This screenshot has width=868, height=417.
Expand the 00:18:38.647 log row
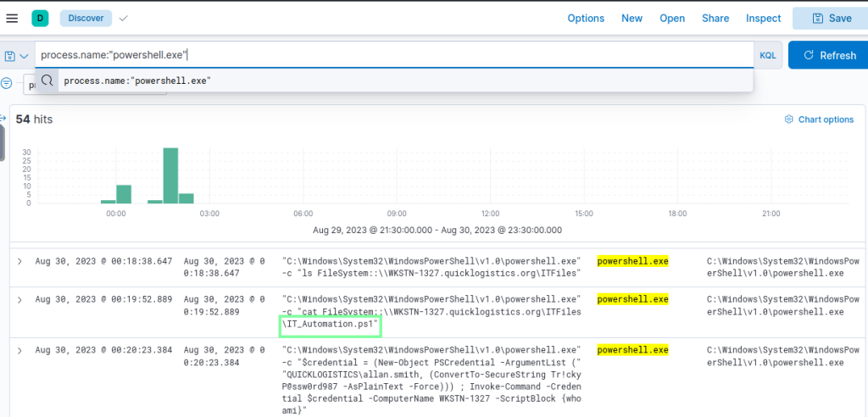[x=19, y=262]
